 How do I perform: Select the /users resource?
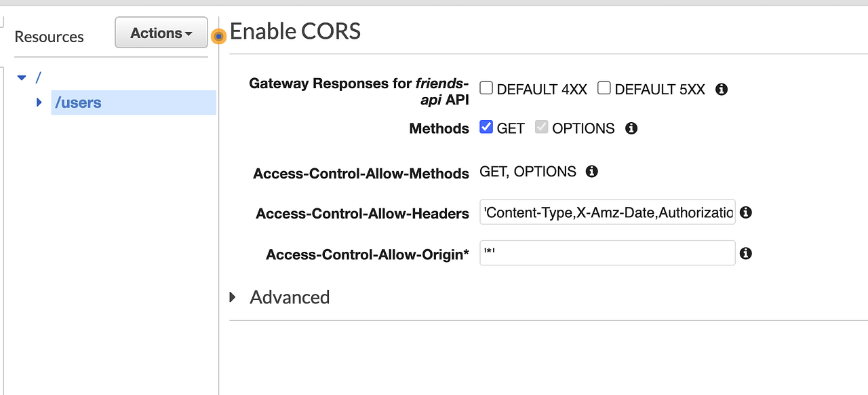(x=78, y=102)
